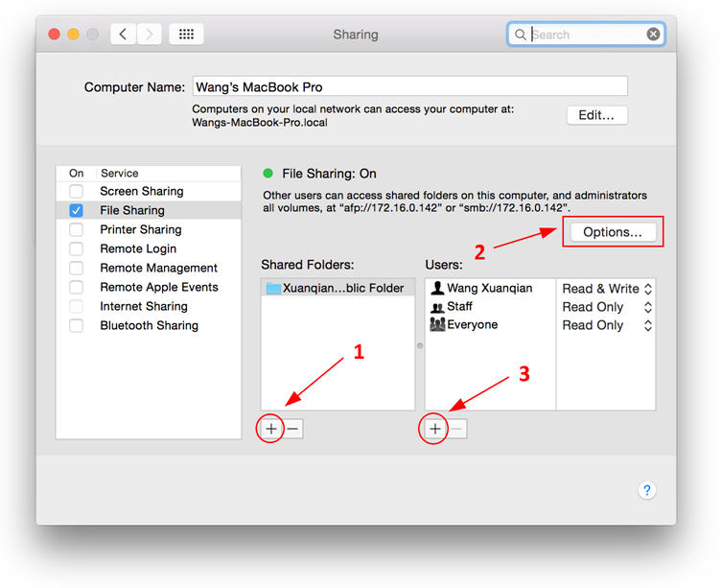Image resolution: width=722 pixels, height=588 pixels.
Task: Click the Wang Xuanqian user icon
Action: pos(437,288)
